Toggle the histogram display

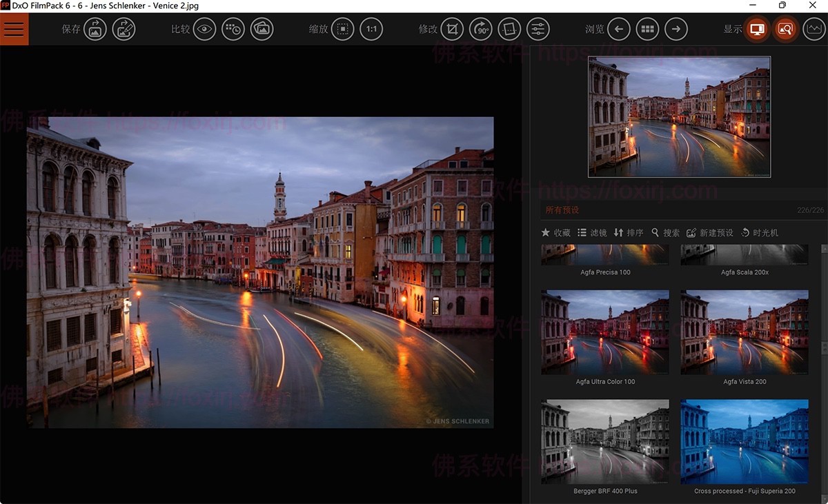click(815, 29)
